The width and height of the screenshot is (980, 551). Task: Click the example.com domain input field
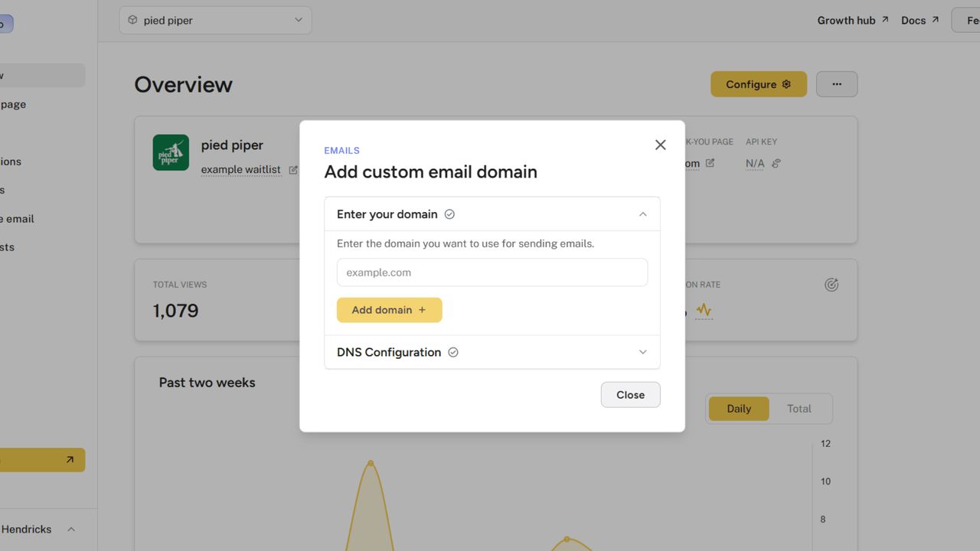pyautogui.click(x=492, y=272)
